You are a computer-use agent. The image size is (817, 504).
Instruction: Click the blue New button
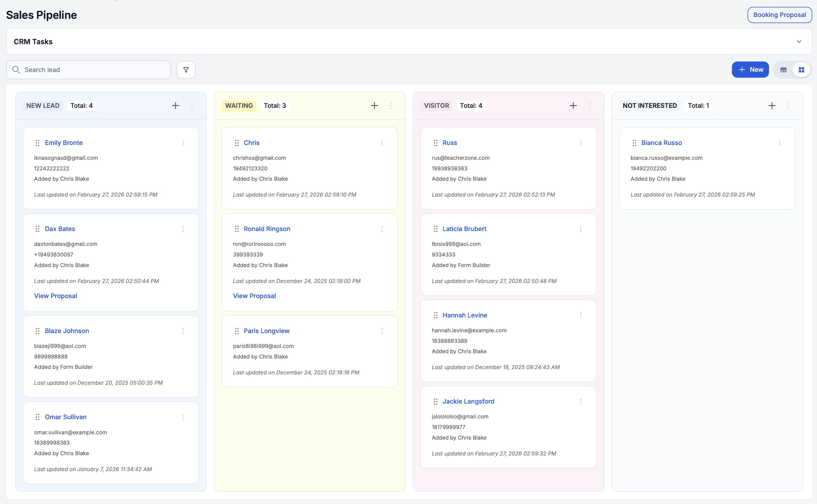[750, 70]
